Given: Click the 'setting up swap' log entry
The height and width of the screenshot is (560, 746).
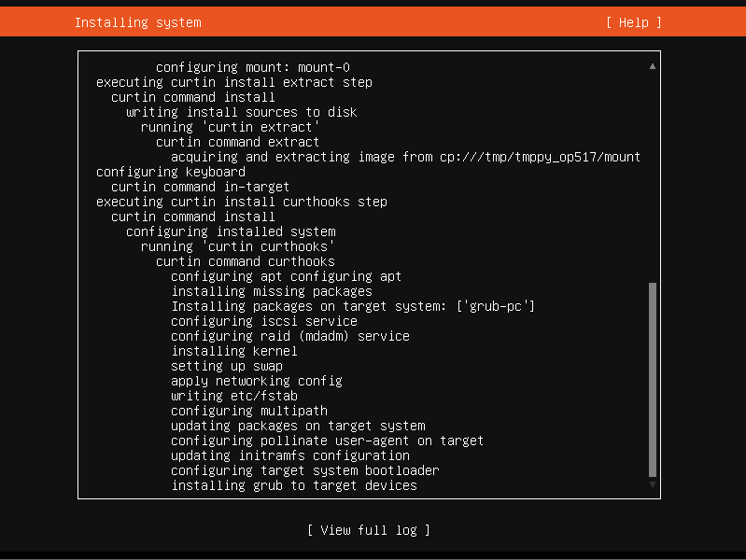Looking at the screenshot, I should click(227, 366).
